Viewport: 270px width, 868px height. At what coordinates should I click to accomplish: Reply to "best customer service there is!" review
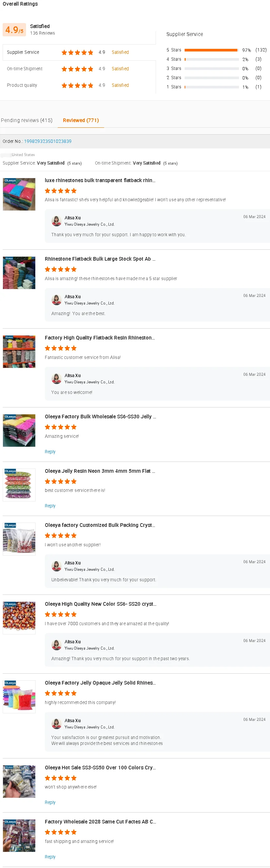50,506
